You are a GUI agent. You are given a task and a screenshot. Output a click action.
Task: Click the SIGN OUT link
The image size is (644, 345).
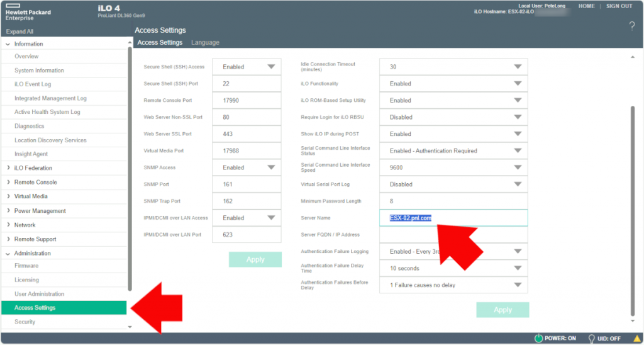point(619,6)
